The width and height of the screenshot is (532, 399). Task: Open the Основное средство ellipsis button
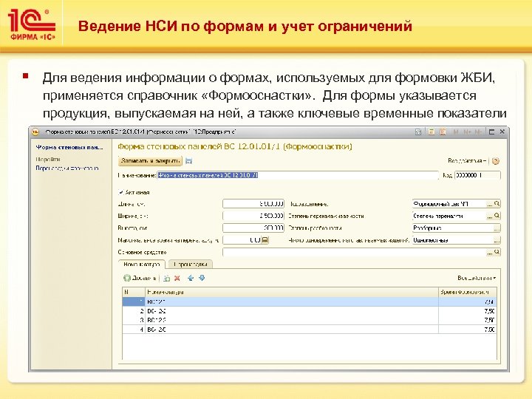tap(490, 252)
